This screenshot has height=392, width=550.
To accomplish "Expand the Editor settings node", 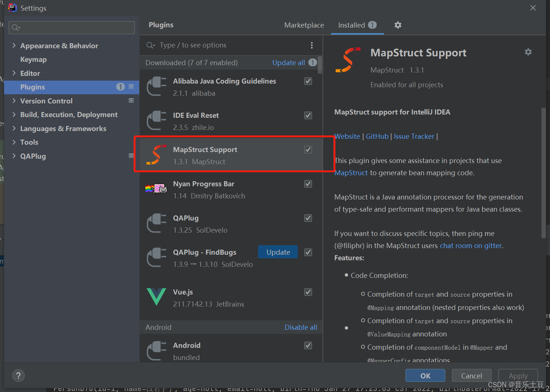I will click(x=14, y=73).
